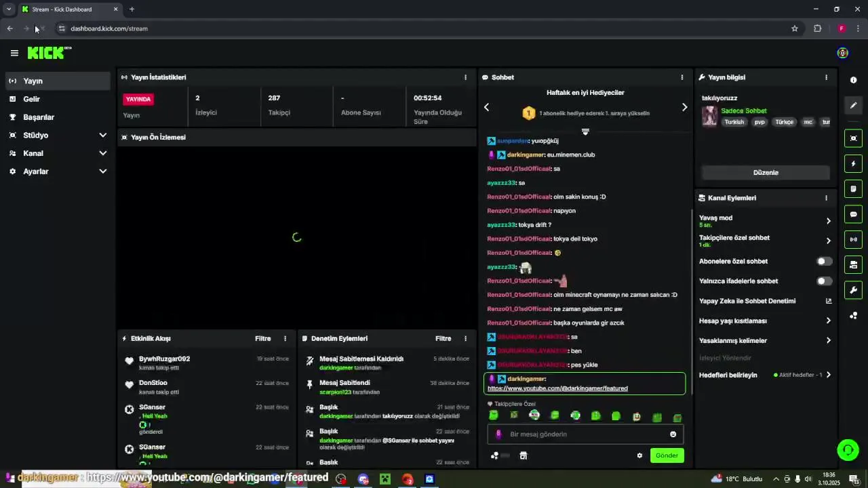Viewport: 868px width, 488px height.
Task: Open the pinned YouTube link in chat
Action: (557, 388)
